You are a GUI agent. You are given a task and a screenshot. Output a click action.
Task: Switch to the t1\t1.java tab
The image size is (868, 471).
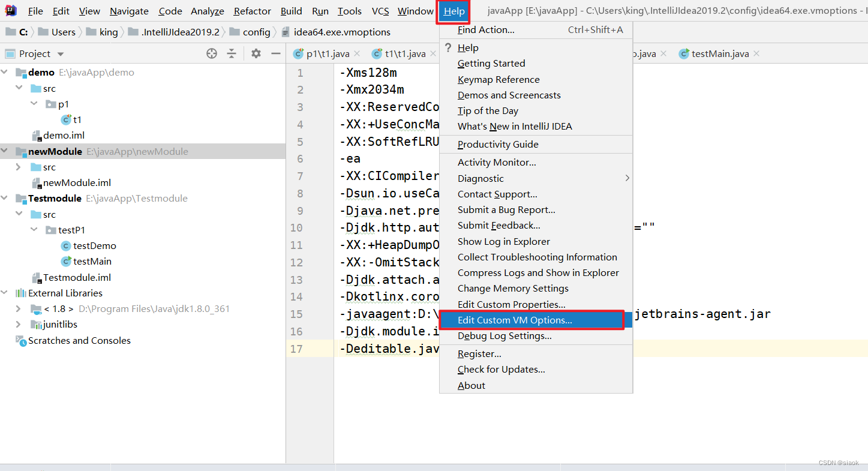(x=405, y=54)
